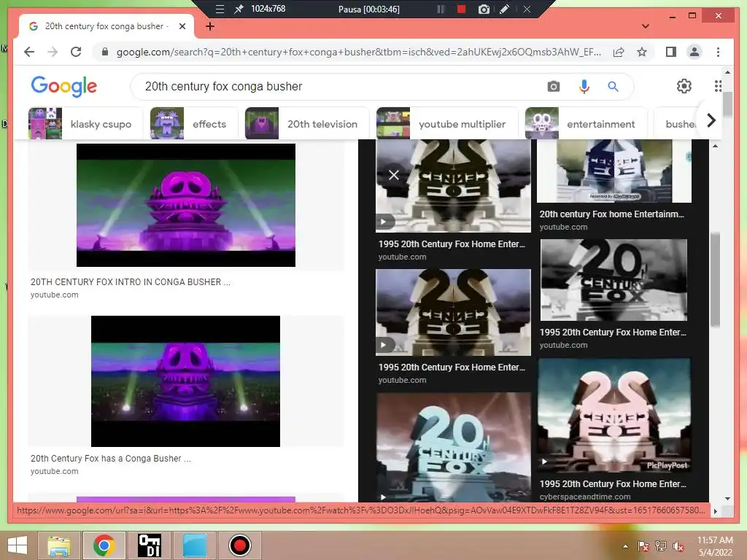The height and width of the screenshot is (560, 747).
Task: Go forward in browser history
Action: 53,52
